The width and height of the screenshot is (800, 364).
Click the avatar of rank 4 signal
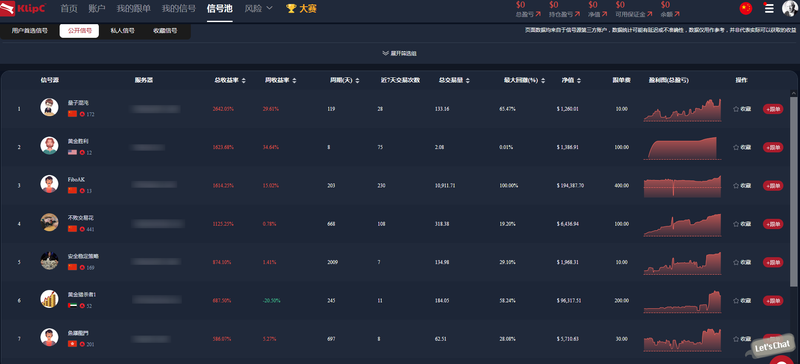(x=49, y=222)
